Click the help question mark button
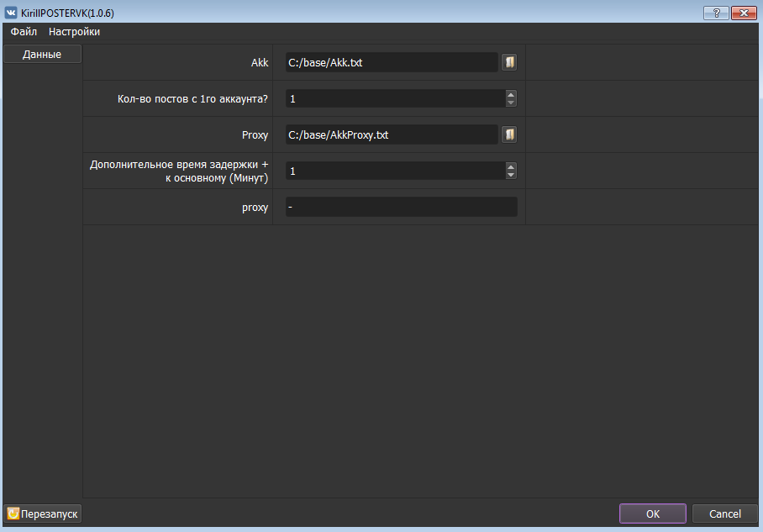The width and height of the screenshot is (763, 532). point(716,13)
